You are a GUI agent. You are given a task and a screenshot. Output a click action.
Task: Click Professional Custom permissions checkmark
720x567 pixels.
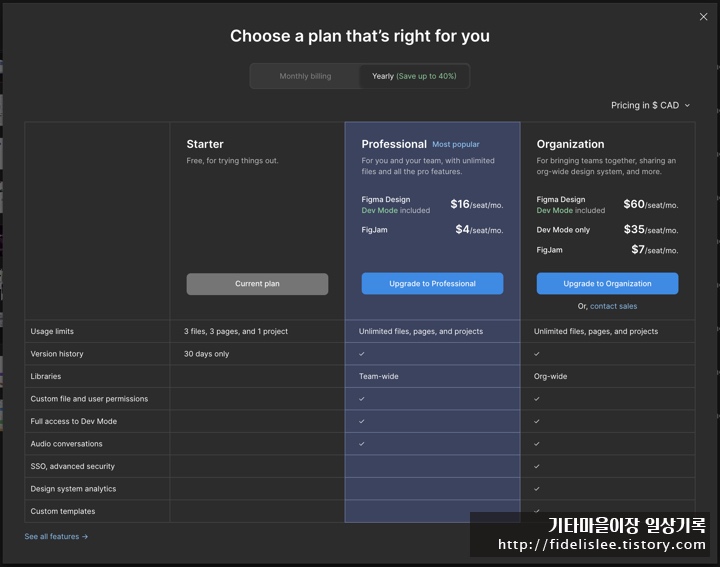361,399
